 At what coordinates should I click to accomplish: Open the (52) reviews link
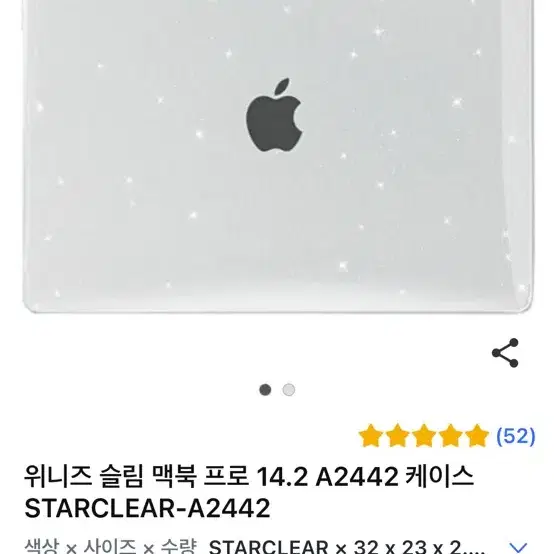pyautogui.click(x=515, y=436)
